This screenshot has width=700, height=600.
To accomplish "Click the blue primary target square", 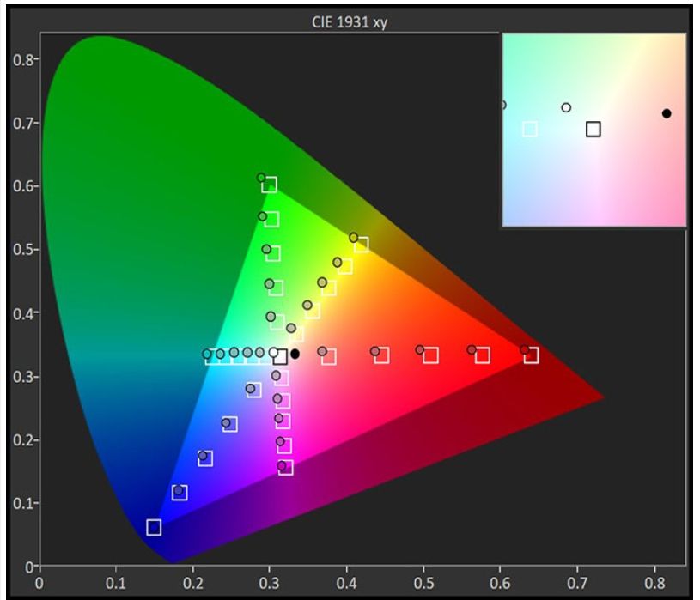I will pyautogui.click(x=154, y=527).
